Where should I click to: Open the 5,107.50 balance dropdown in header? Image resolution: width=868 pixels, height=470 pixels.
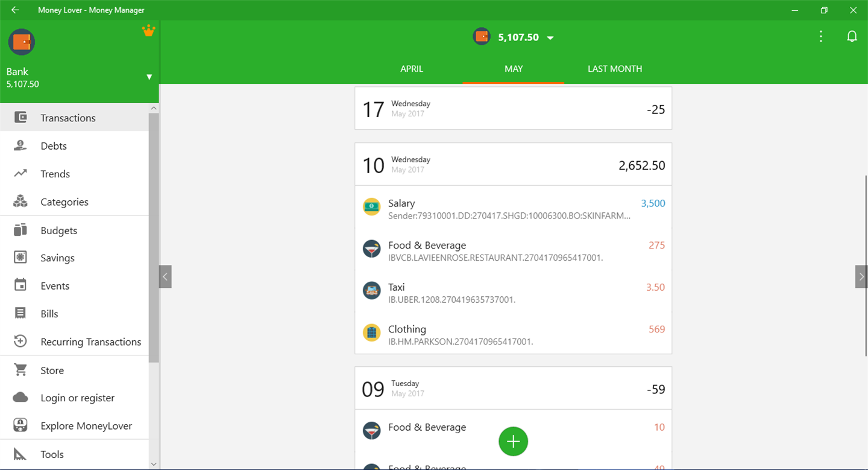tap(514, 37)
